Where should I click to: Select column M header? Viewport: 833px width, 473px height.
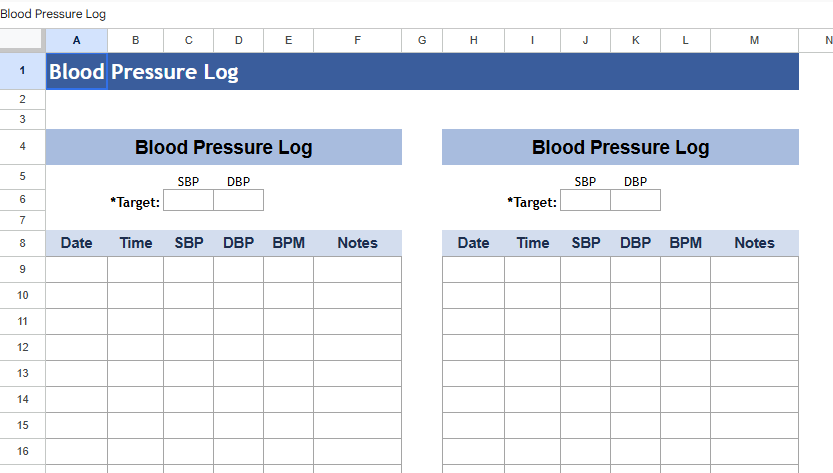[754, 40]
